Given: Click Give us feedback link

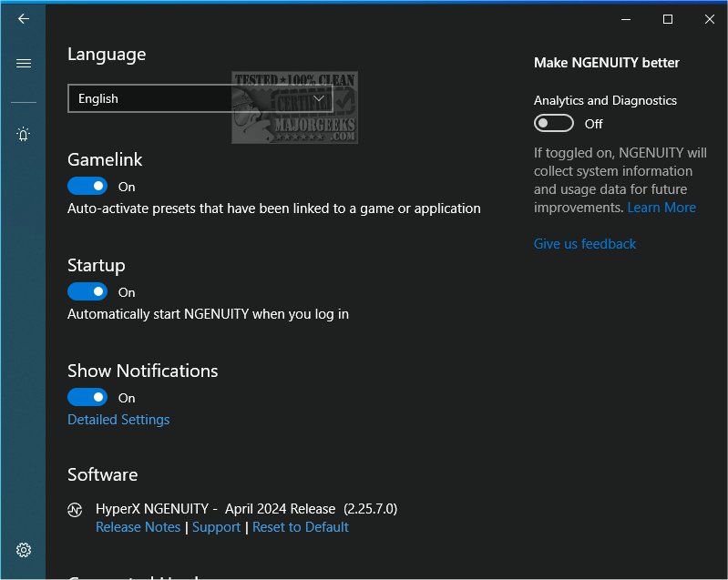Looking at the screenshot, I should pos(585,244).
